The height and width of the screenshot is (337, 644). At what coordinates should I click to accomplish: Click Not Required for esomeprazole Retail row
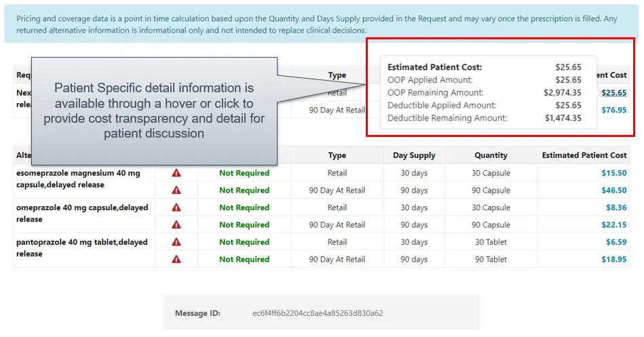pos(244,173)
